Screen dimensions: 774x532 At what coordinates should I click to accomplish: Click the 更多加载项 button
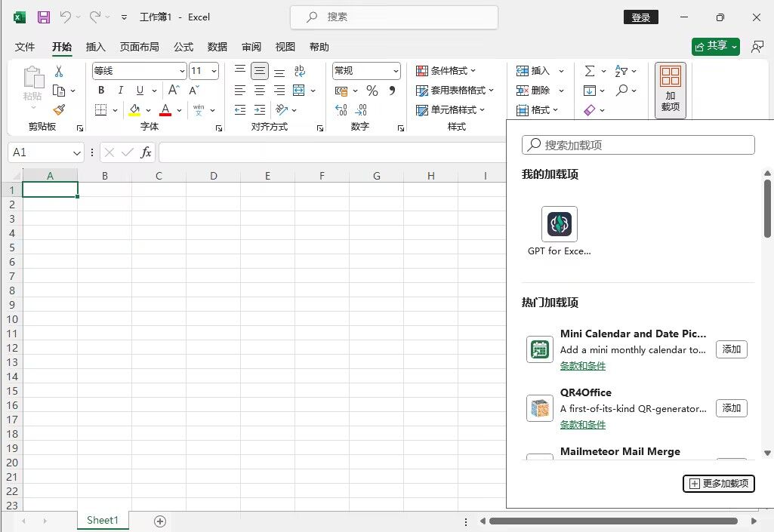[719, 484]
